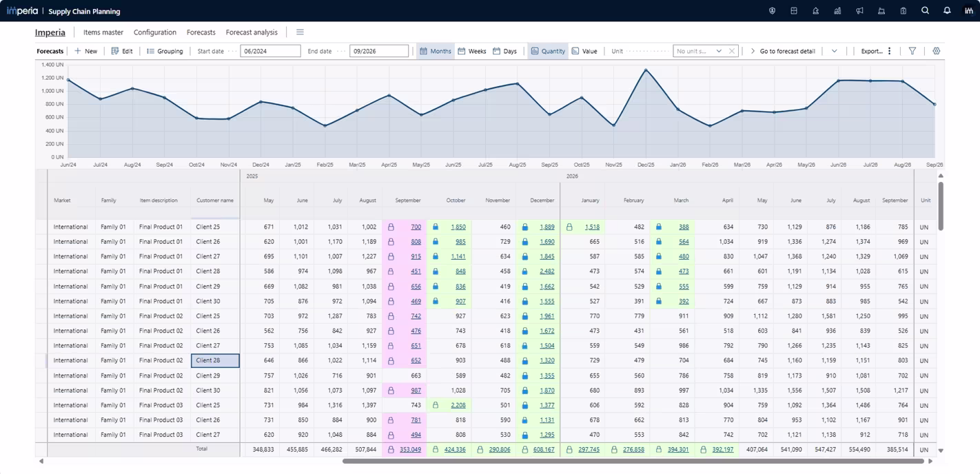
Task: Open the Export more options menu
Action: (x=889, y=51)
